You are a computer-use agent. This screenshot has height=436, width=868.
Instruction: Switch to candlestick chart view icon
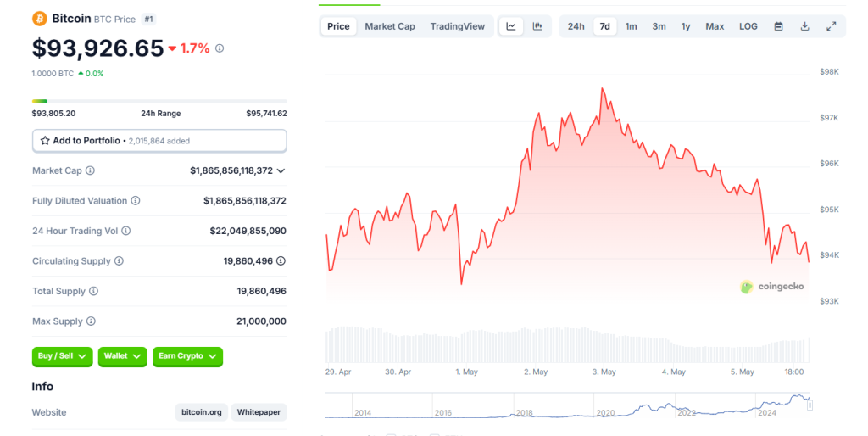537,26
